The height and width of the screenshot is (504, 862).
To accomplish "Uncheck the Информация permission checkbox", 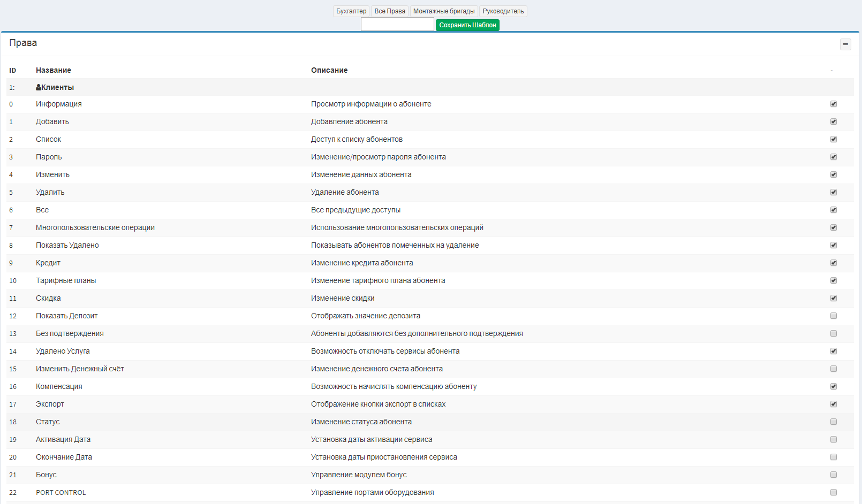I will click(x=834, y=104).
